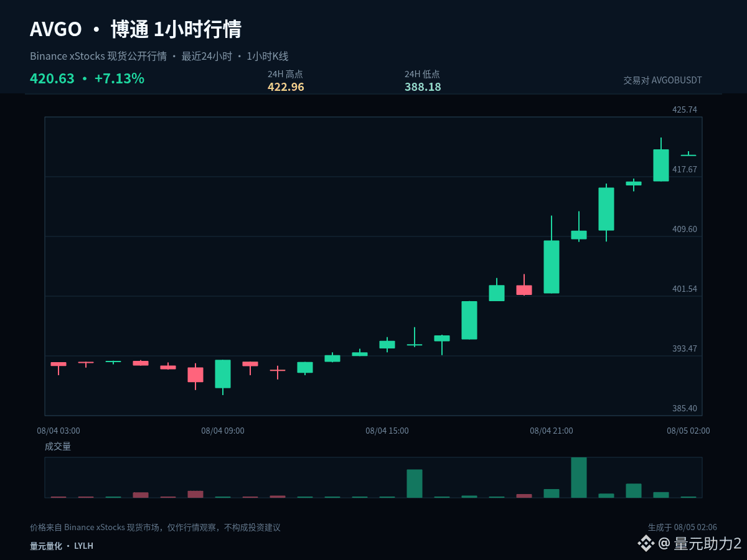This screenshot has height=560, width=747.
Task: Click the 385.40 price axis label
Action: click(x=685, y=408)
